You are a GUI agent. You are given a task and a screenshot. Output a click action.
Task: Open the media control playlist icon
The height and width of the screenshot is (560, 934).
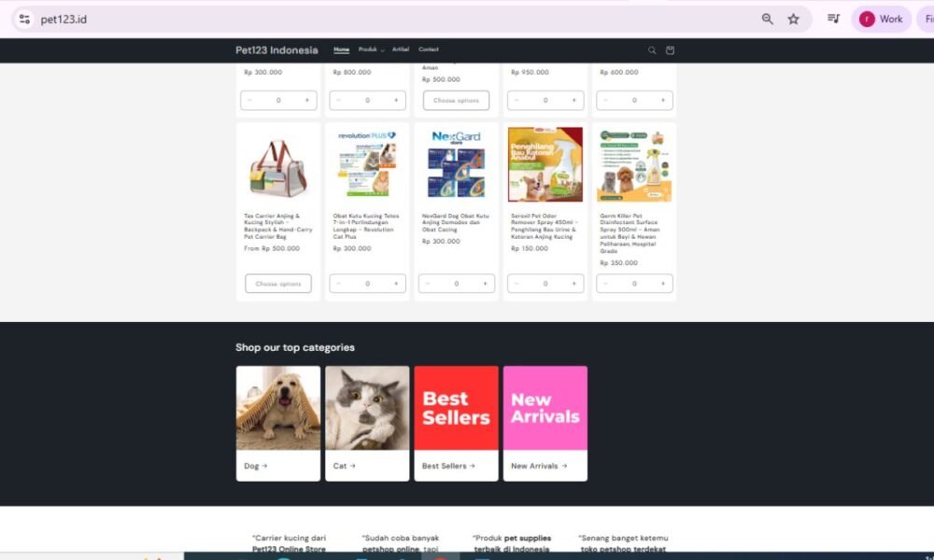[833, 19]
